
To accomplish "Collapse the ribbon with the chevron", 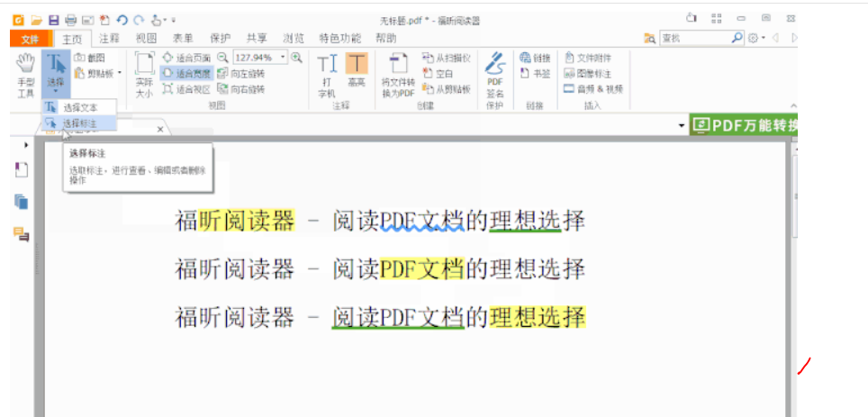I will click(x=793, y=105).
